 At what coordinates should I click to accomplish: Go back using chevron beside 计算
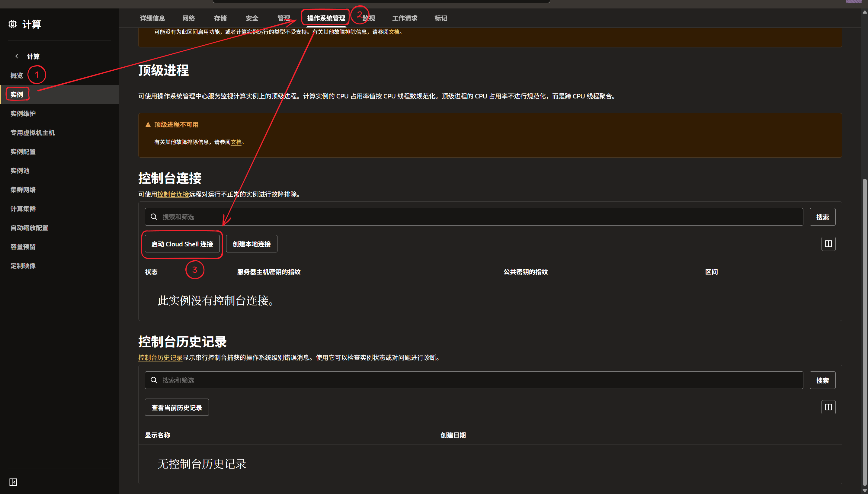17,56
